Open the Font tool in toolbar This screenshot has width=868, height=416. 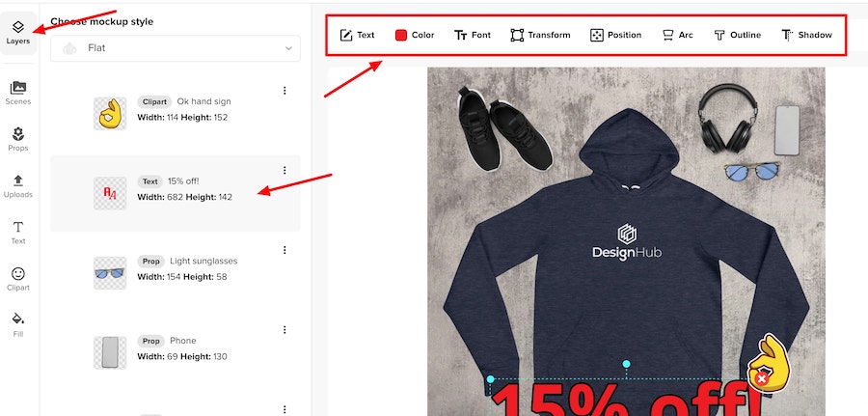pos(473,35)
